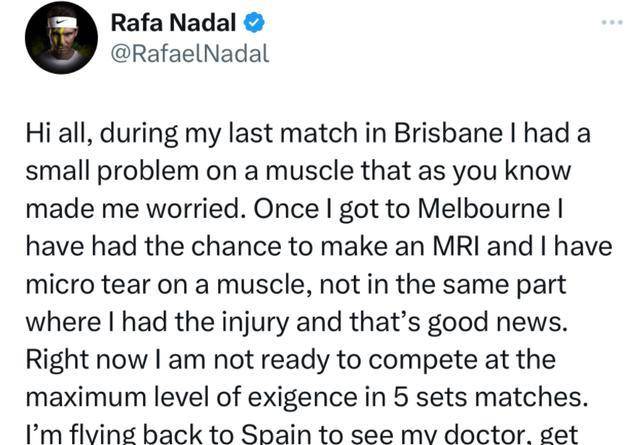The image size is (640, 445).
Task: Click the Nike headband in the avatar
Action: 62,22
